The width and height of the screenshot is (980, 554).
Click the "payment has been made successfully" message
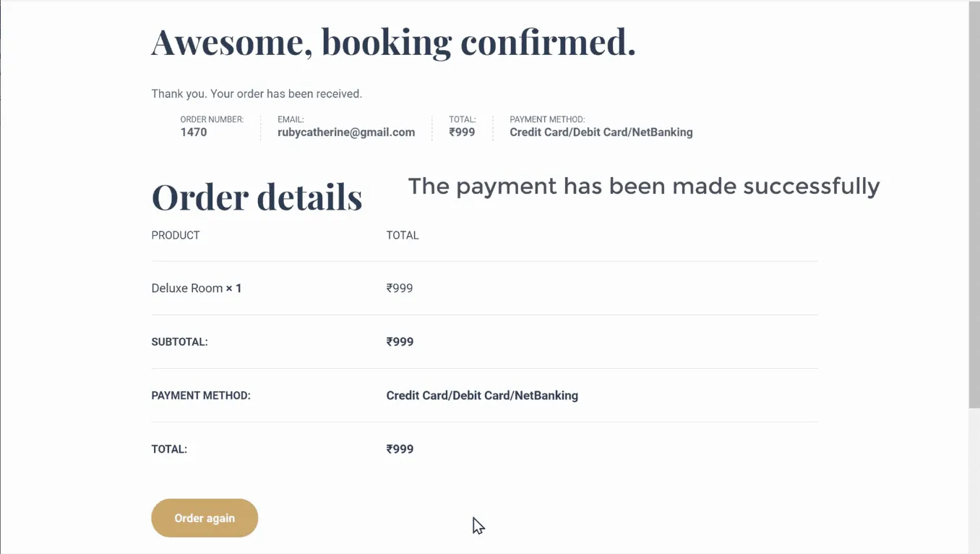643,187
